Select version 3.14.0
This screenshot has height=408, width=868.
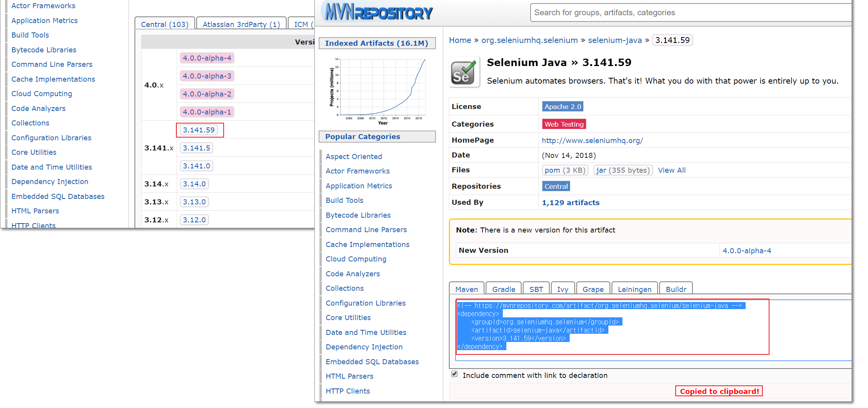[194, 184]
